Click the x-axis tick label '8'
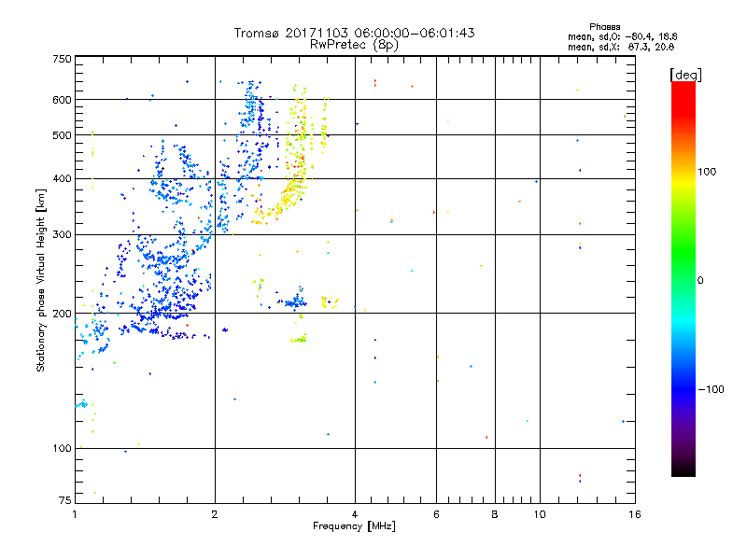Screen dimensions: 747x560 (495, 514)
